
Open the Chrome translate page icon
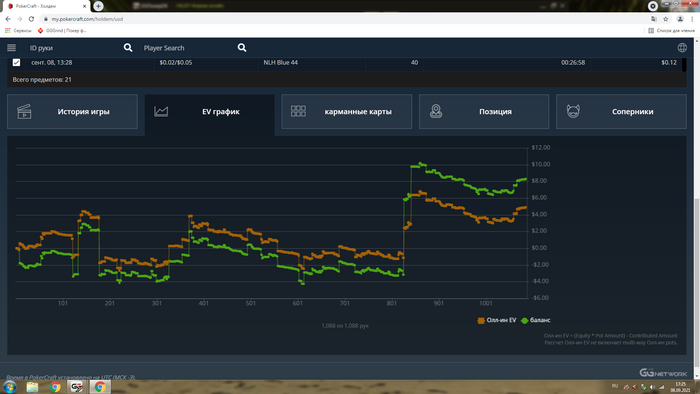coord(654,19)
